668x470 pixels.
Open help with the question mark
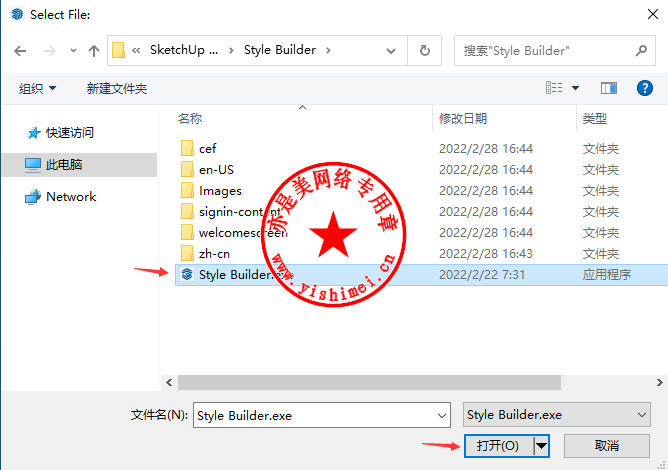coord(645,88)
